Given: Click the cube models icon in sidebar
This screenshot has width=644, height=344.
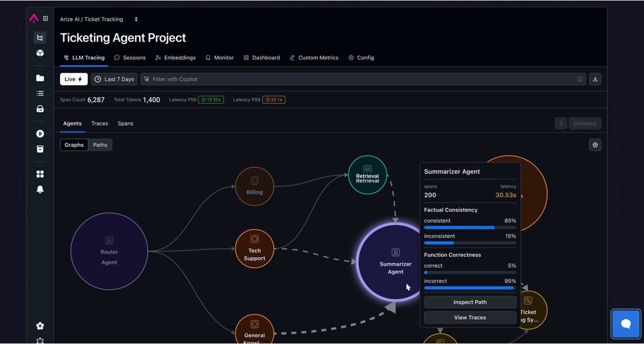Looking at the screenshot, I should pos(40,53).
